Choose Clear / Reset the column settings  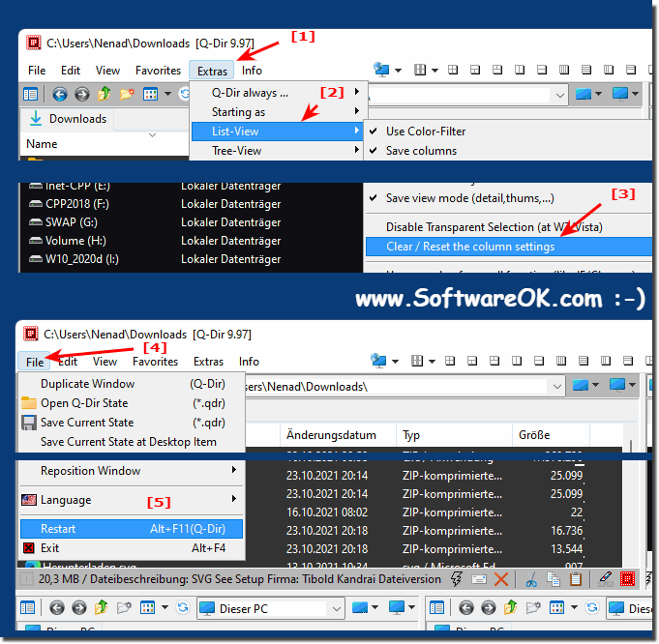509,247
